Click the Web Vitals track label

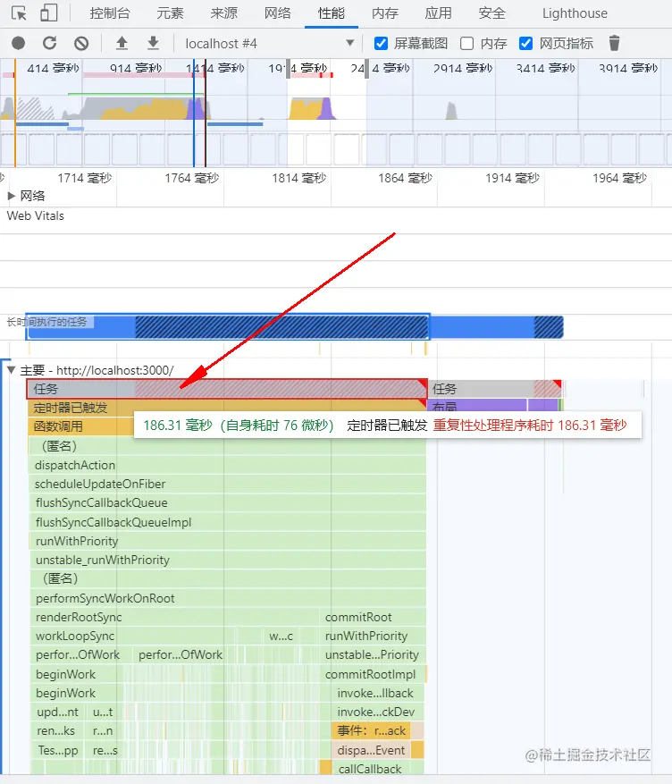point(36,216)
